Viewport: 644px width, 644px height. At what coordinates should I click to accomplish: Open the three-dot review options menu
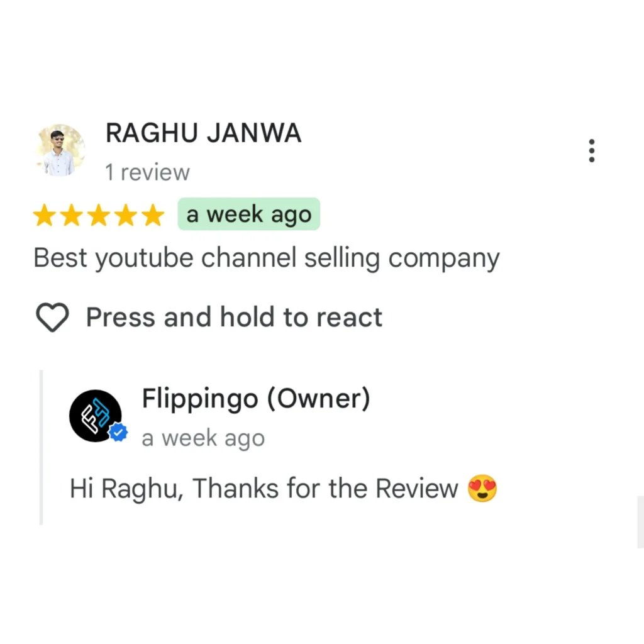(x=591, y=151)
